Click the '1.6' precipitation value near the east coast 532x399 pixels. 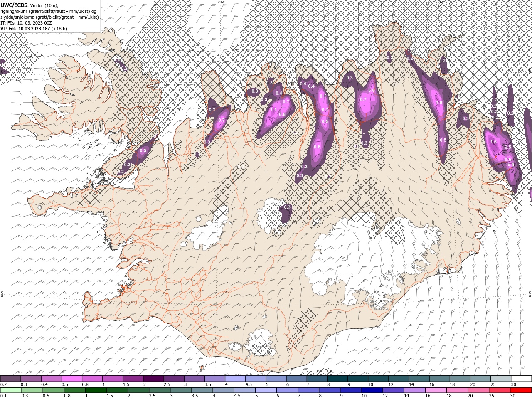(494, 142)
